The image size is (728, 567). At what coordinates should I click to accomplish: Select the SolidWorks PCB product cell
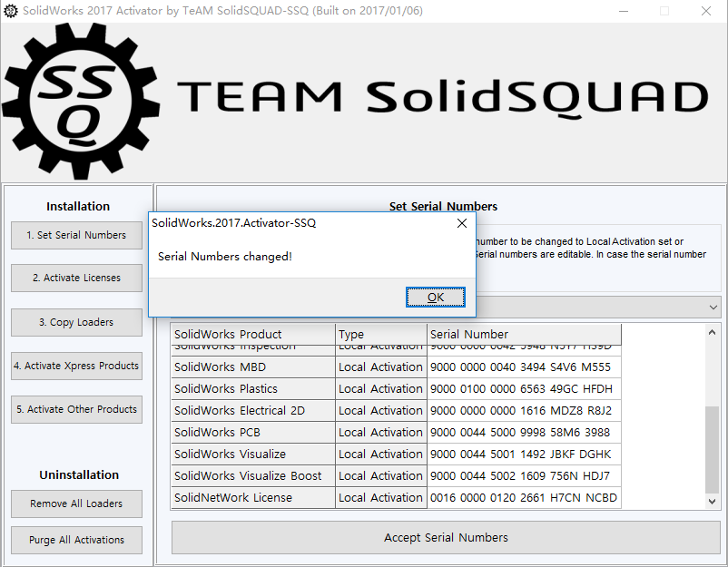pyautogui.click(x=253, y=433)
